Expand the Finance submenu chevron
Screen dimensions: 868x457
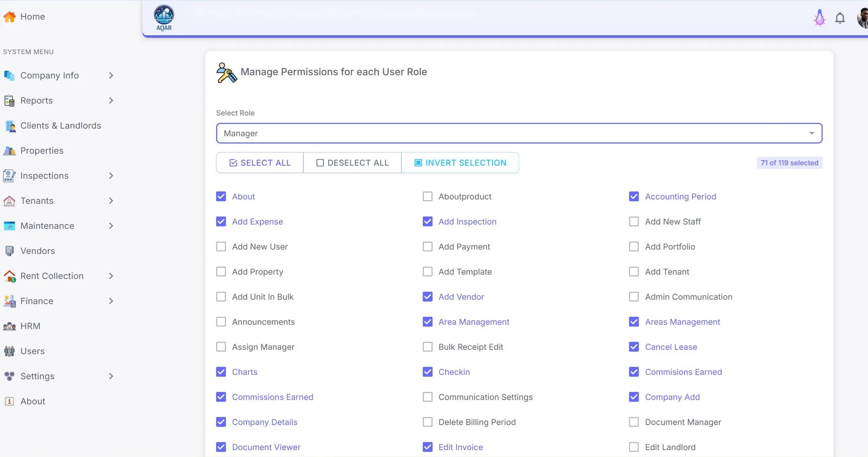click(x=111, y=301)
